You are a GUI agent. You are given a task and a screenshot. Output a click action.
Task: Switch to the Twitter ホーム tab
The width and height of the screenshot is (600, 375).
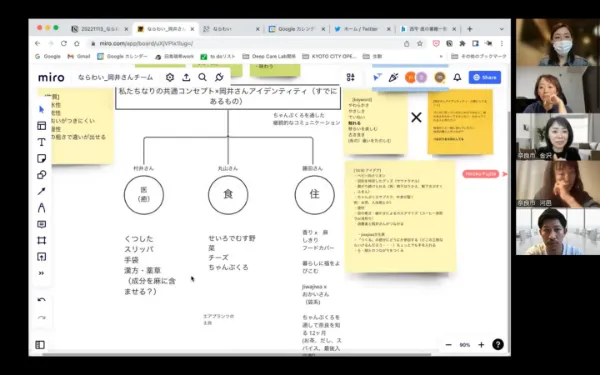pos(362,29)
